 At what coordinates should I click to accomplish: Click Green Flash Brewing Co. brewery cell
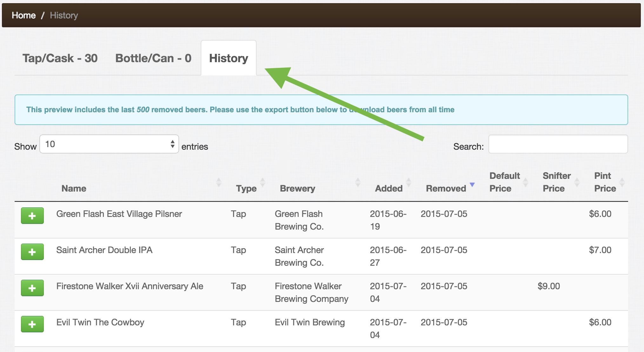coord(299,220)
